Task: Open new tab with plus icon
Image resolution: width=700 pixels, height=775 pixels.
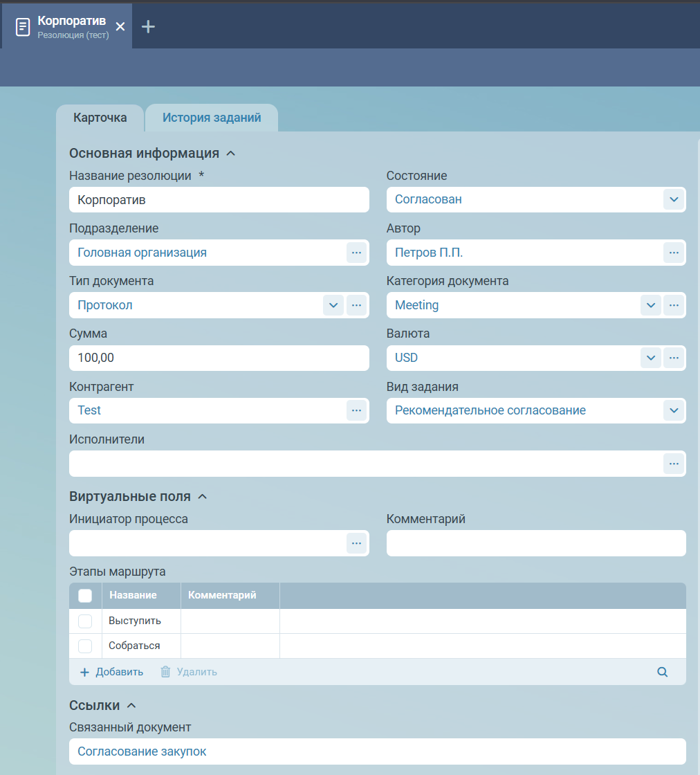Action: pyautogui.click(x=148, y=26)
